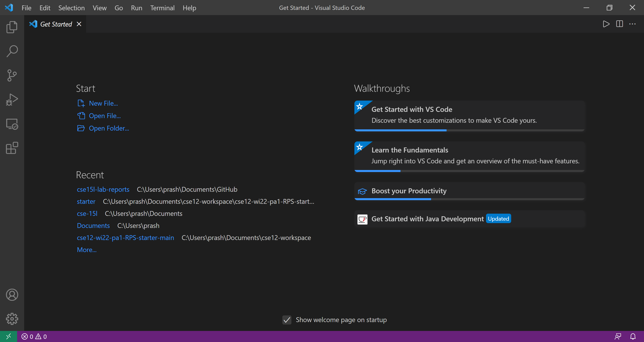
Task: Open recent folder cse15l-lab-reports
Action: point(103,189)
